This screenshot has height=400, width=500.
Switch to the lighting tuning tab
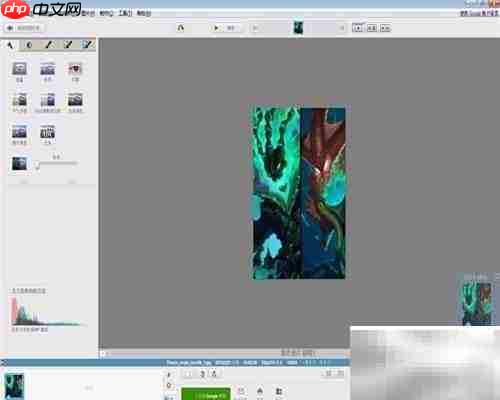(29, 45)
